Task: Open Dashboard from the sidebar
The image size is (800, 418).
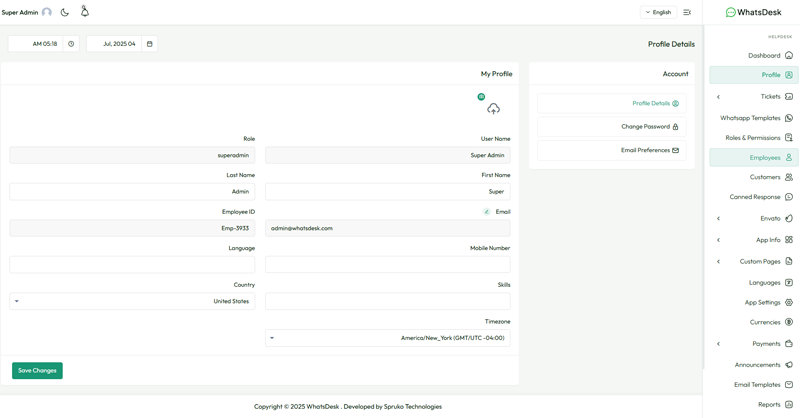Action: tap(765, 56)
